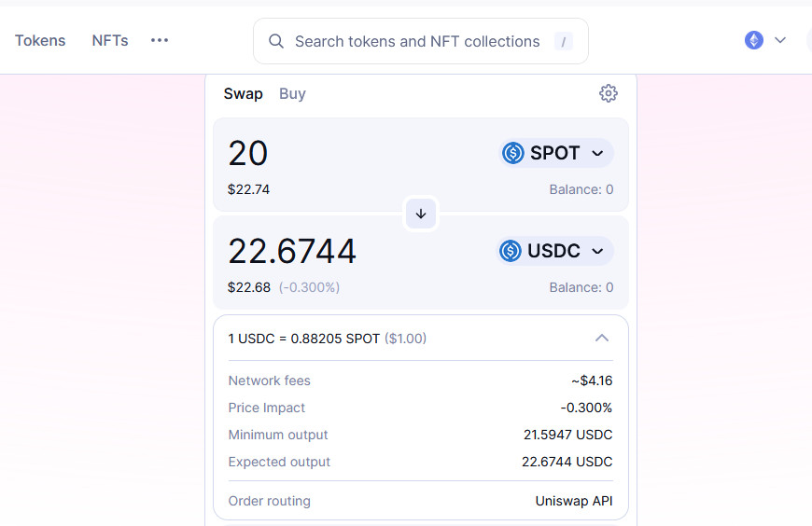Switch to the Buy tab
The width and height of the screenshot is (812, 526).
click(x=292, y=93)
